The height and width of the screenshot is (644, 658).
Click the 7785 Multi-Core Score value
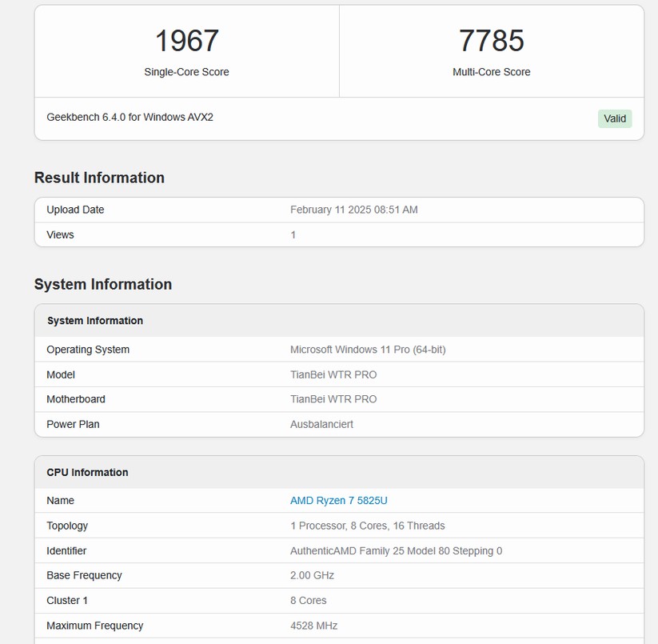(x=491, y=41)
